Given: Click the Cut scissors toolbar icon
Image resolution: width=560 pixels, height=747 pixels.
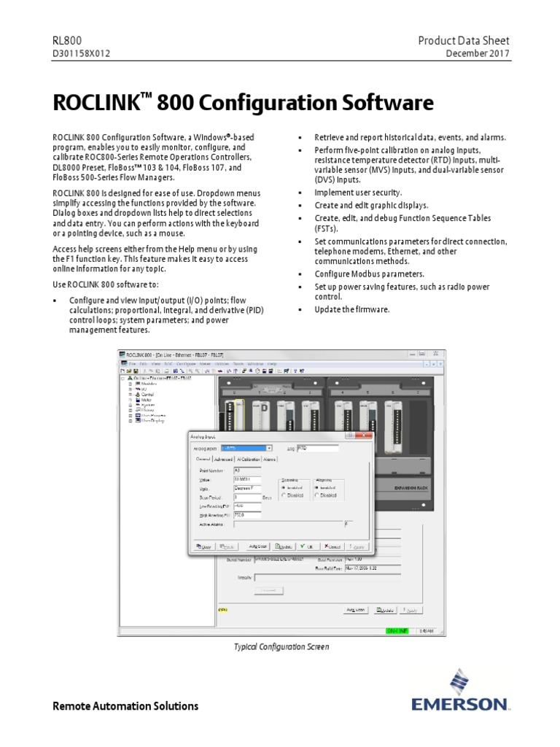Looking at the screenshot, I should [145, 371].
